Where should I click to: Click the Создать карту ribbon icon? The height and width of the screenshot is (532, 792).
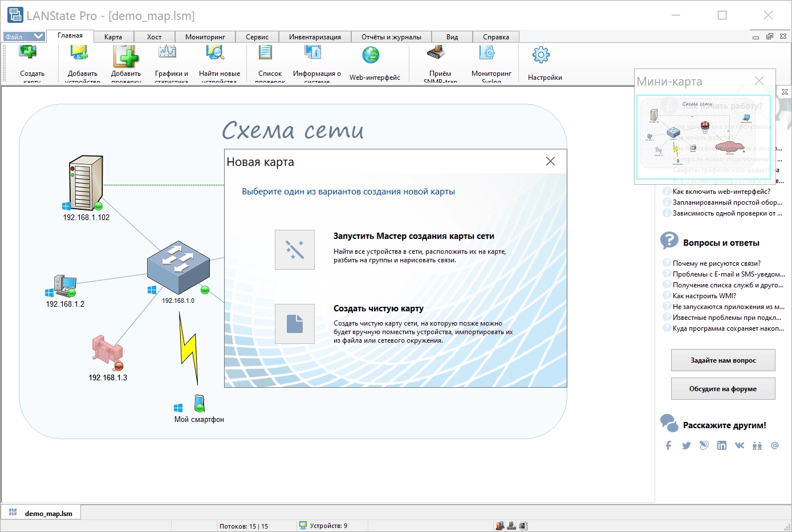[28, 53]
